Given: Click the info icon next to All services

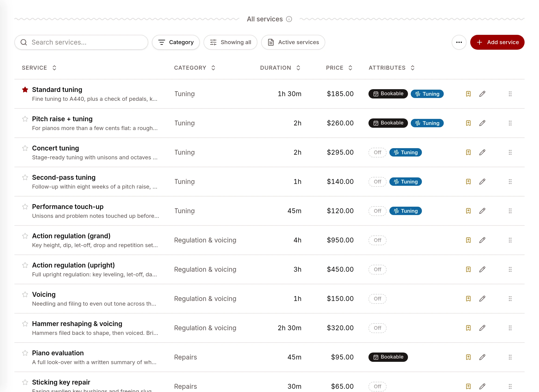Looking at the screenshot, I should pos(289,19).
